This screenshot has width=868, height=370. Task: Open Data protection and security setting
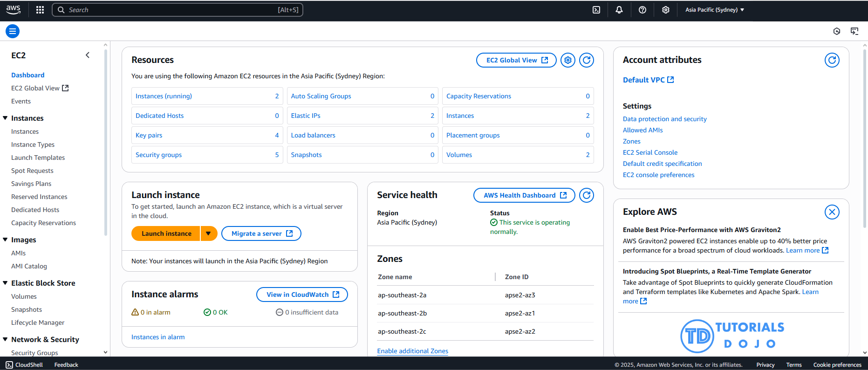coord(665,119)
